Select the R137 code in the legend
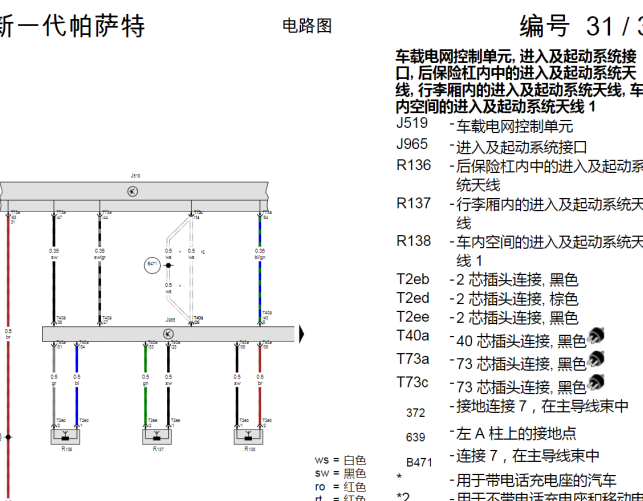 413,203
